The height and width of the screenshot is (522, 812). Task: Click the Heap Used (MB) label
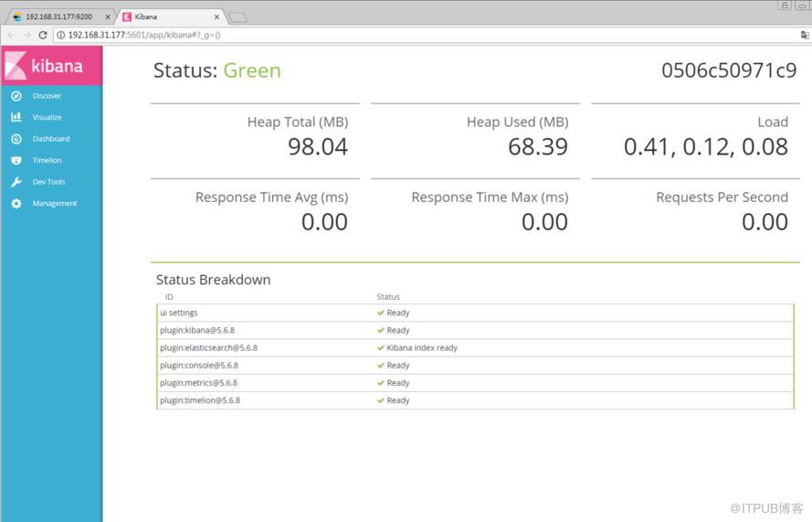pos(517,123)
